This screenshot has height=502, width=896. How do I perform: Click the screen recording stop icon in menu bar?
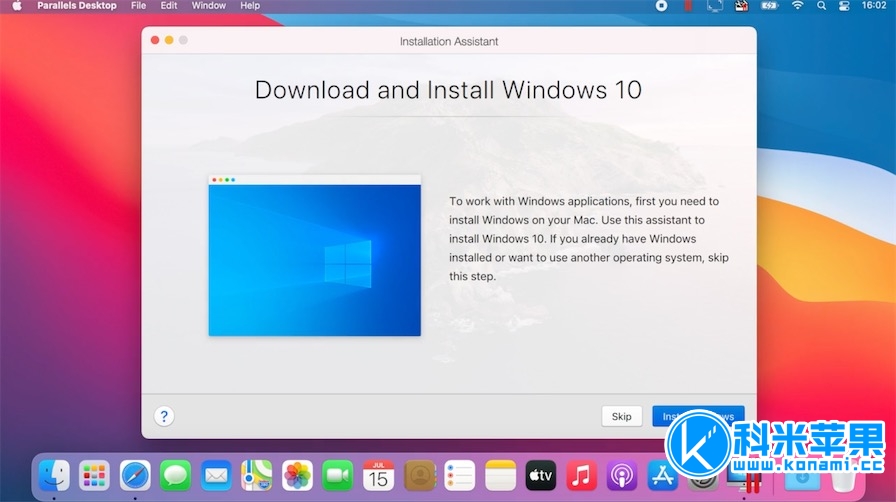click(661, 6)
